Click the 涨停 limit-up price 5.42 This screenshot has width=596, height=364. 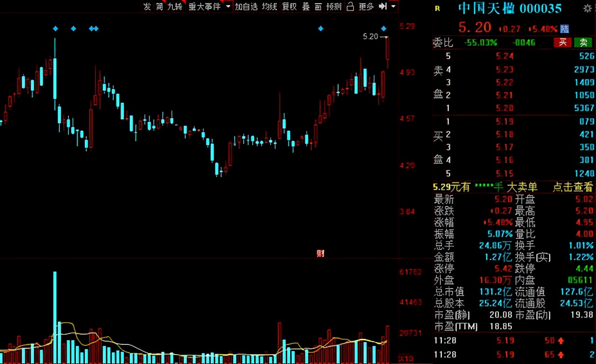[x=504, y=269]
